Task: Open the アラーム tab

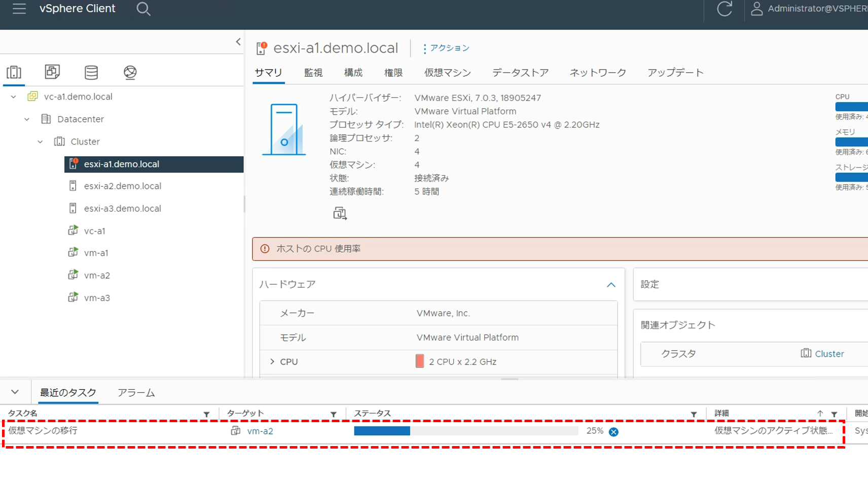Action: pyautogui.click(x=136, y=393)
